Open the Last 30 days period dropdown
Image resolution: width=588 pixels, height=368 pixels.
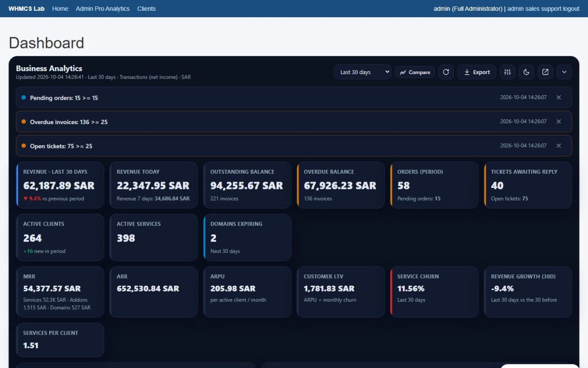pyautogui.click(x=363, y=72)
